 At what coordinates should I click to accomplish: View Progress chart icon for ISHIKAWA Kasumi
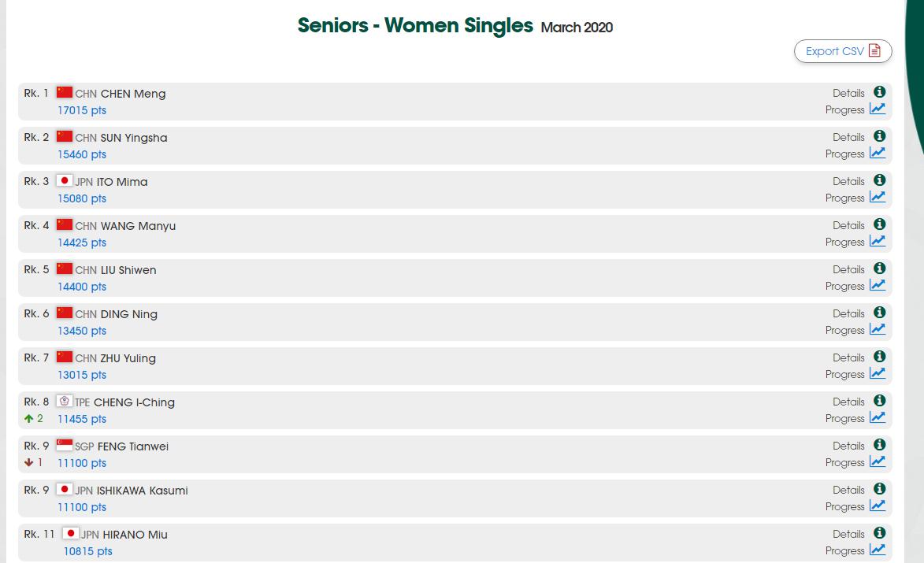pyautogui.click(x=878, y=506)
